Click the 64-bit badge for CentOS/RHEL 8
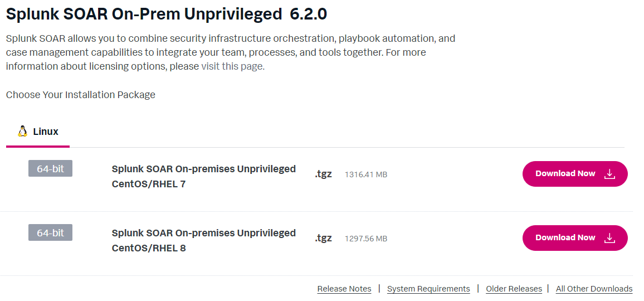 (50, 232)
